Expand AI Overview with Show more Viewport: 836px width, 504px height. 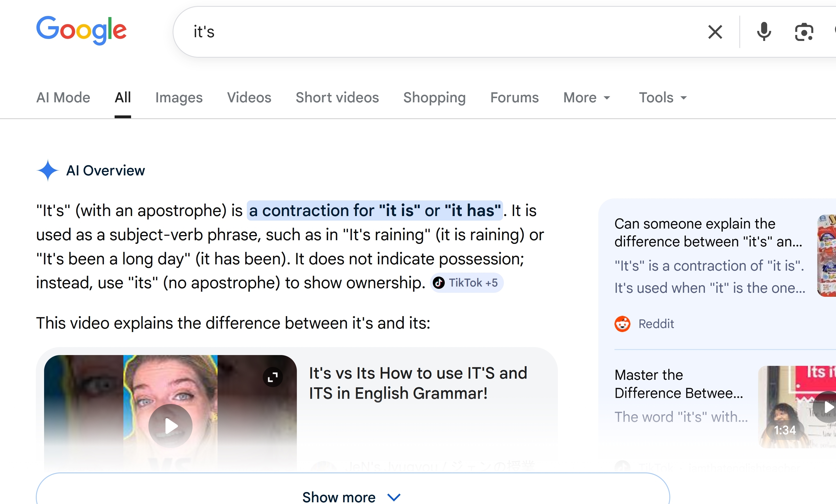pyautogui.click(x=353, y=497)
